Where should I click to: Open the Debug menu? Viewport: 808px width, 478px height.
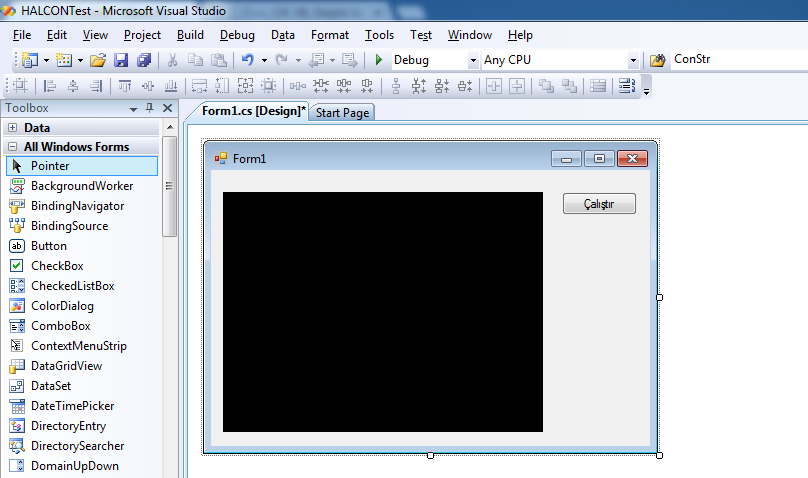pyautogui.click(x=237, y=35)
